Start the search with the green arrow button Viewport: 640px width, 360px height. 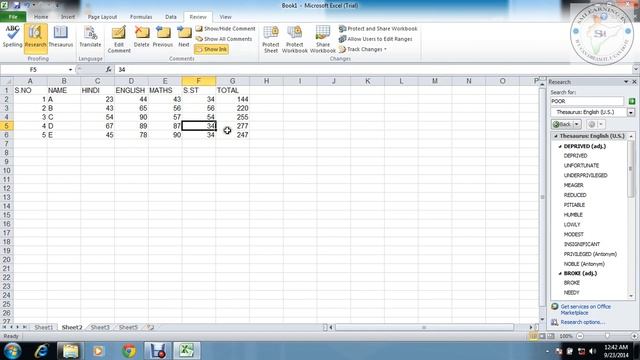(x=632, y=101)
